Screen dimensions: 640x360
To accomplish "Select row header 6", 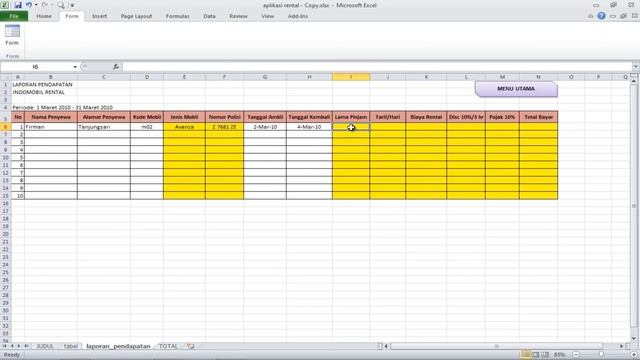I will pos(5,127).
